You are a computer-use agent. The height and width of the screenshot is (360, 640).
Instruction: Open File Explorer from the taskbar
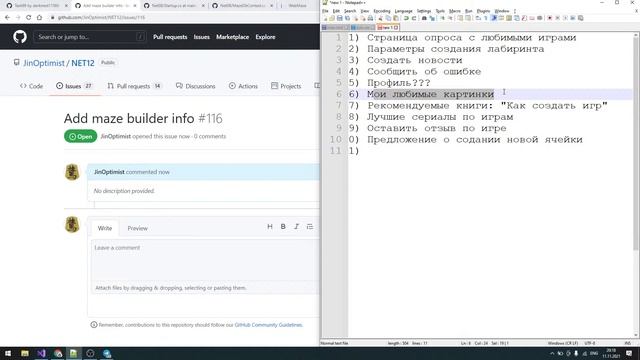tap(24, 353)
